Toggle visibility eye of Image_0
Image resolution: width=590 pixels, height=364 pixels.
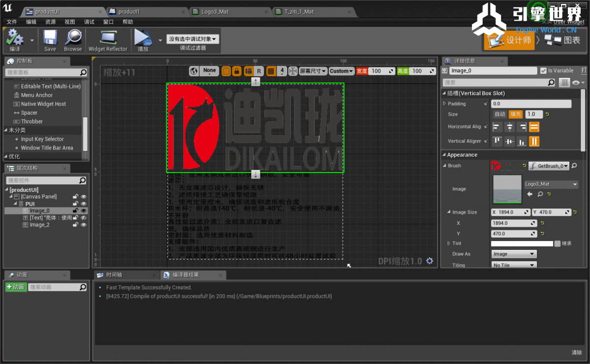click(84, 211)
